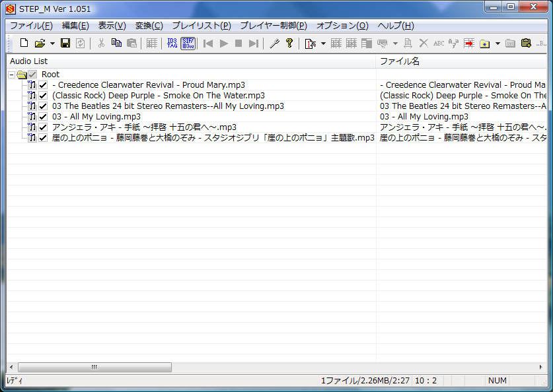Click the horizontal scrollbar thumb
The image size is (553, 392).
94,367
